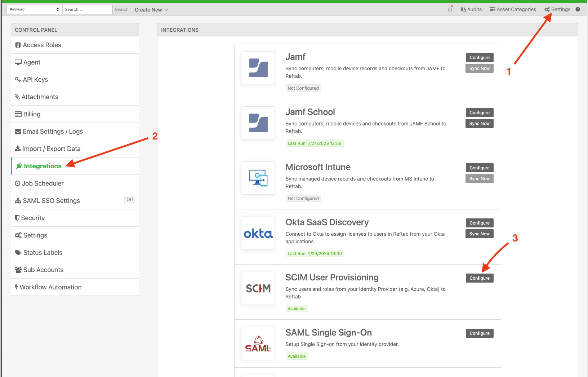This screenshot has width=588, height=377.
Task: Click the Email Settings envelope icon
Action: [18, 131]
